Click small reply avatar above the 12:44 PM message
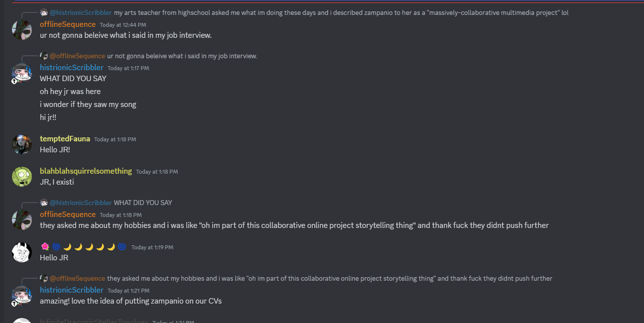This screenshot has height=323, width=644. pos(44,13)
